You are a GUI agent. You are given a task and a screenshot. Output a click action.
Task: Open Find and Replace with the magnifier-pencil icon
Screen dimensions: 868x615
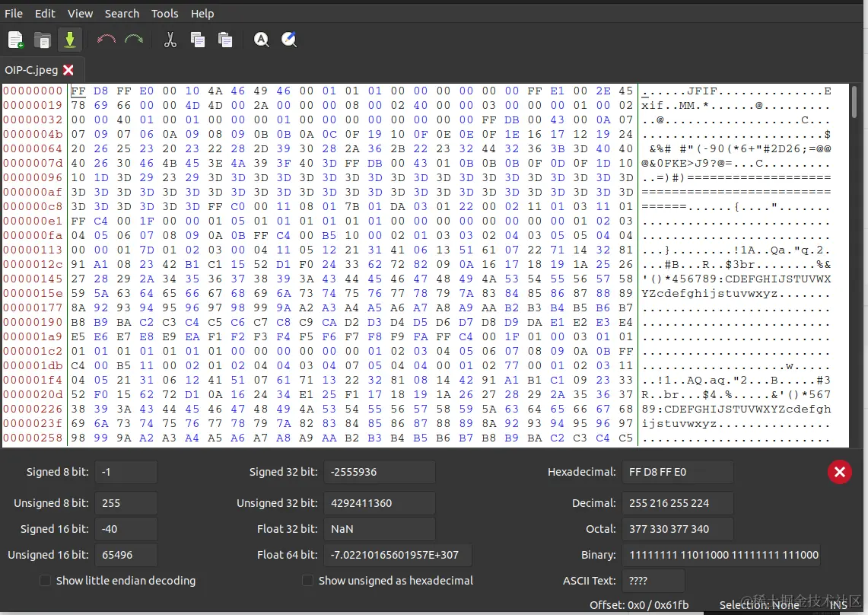pos(289,40)
